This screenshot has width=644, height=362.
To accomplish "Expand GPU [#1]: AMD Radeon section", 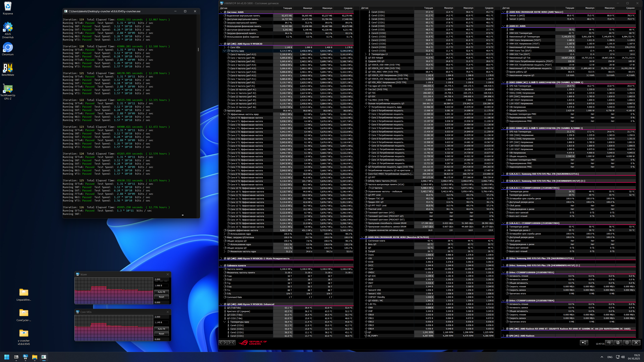I will [503, 336].
